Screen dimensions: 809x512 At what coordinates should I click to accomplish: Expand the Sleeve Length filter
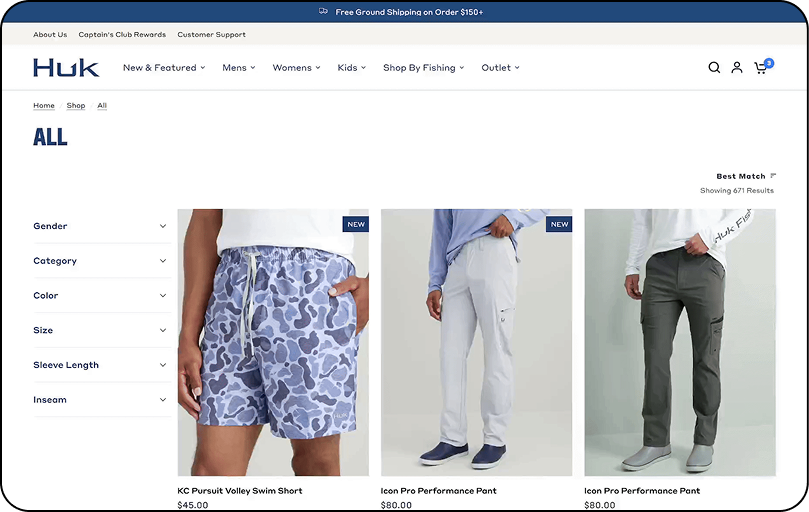click(100, 365)
